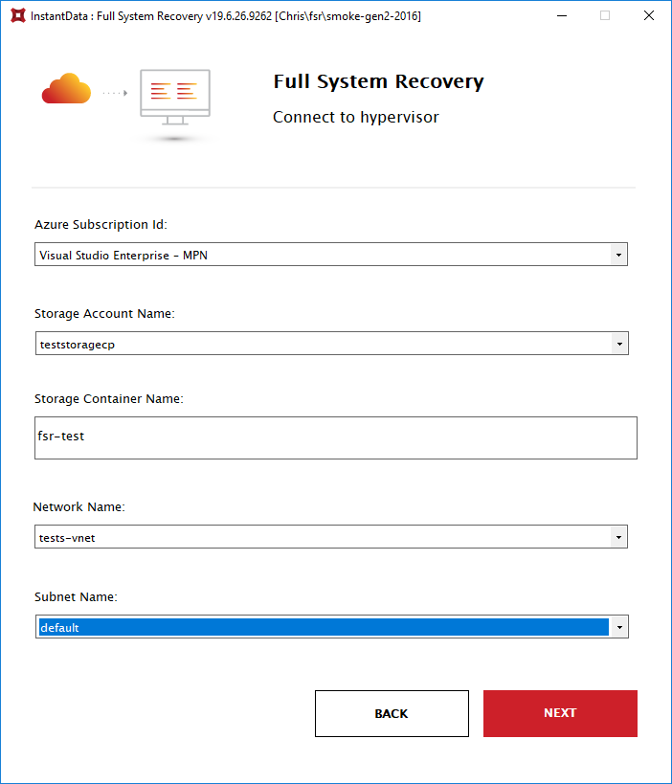
Task: Click the 'Storage Container Name:' label
Action: pyautogui.click(x=108, y=398)
